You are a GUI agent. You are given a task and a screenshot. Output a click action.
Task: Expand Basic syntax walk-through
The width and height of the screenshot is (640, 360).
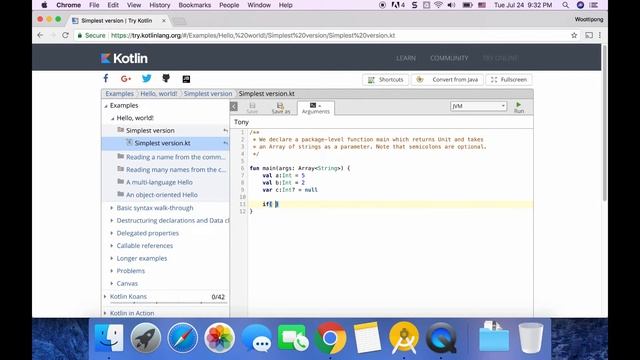(112, 208)
